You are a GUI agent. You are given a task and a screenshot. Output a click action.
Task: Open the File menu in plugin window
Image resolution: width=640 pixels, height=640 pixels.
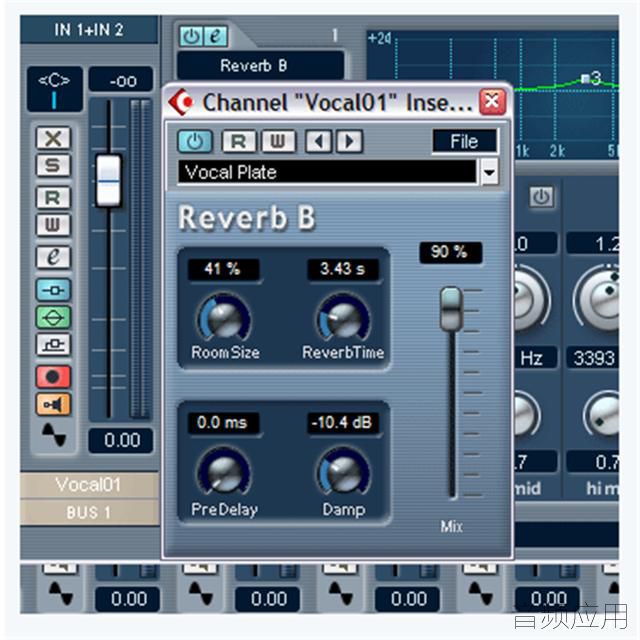point(464,142)
